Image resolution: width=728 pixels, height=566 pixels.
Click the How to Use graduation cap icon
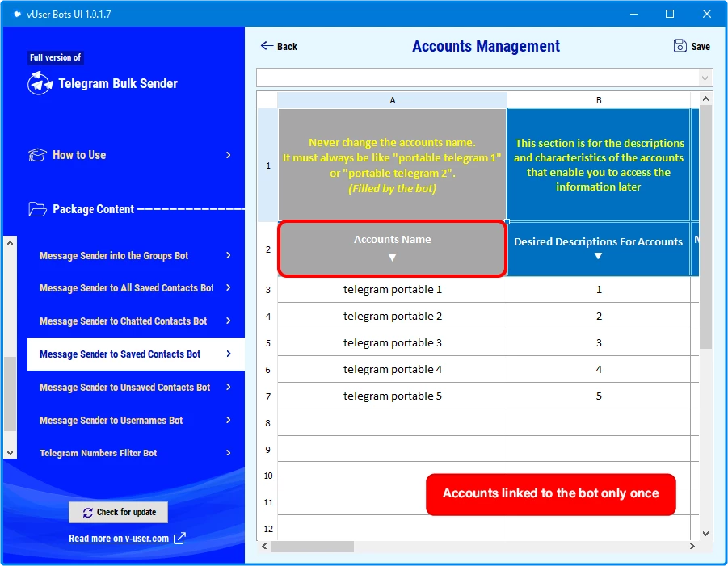point(37,155)
